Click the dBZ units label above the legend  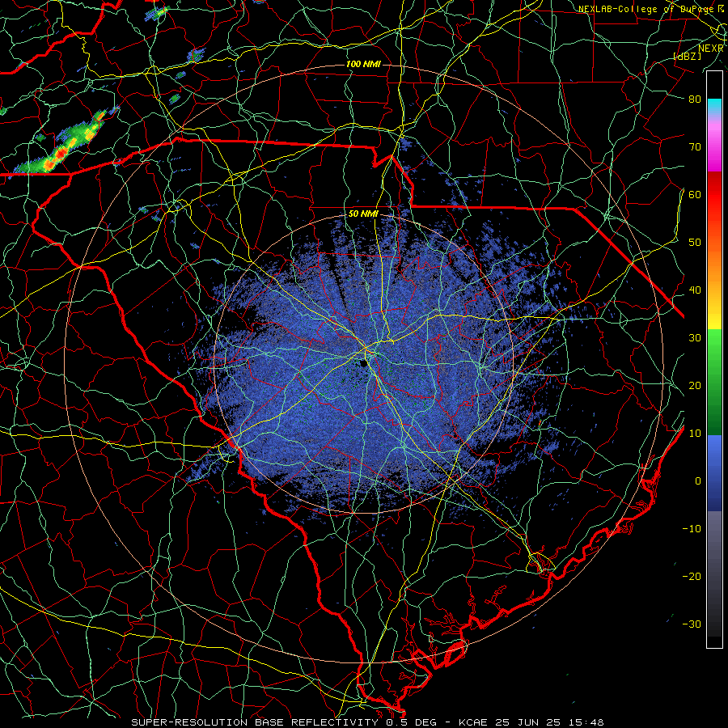(688, 57)
